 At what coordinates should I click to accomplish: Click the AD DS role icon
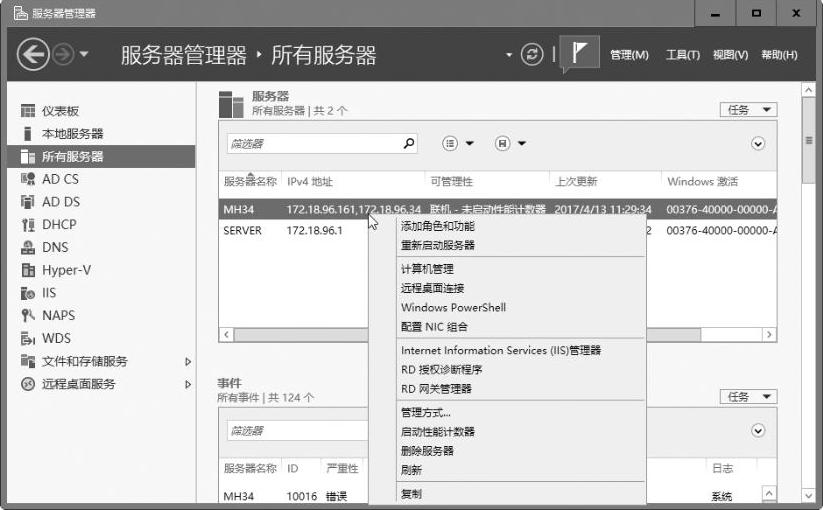click(27, 201)
